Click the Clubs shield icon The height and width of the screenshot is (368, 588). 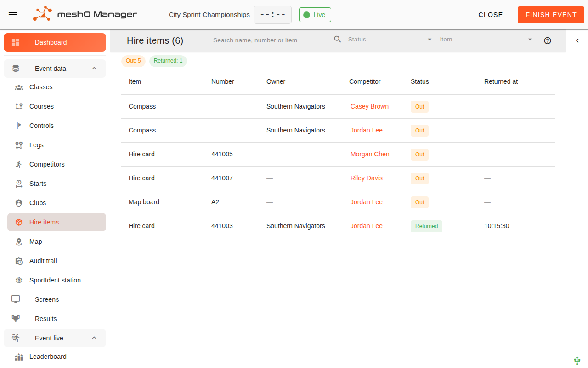coord(19,203)
